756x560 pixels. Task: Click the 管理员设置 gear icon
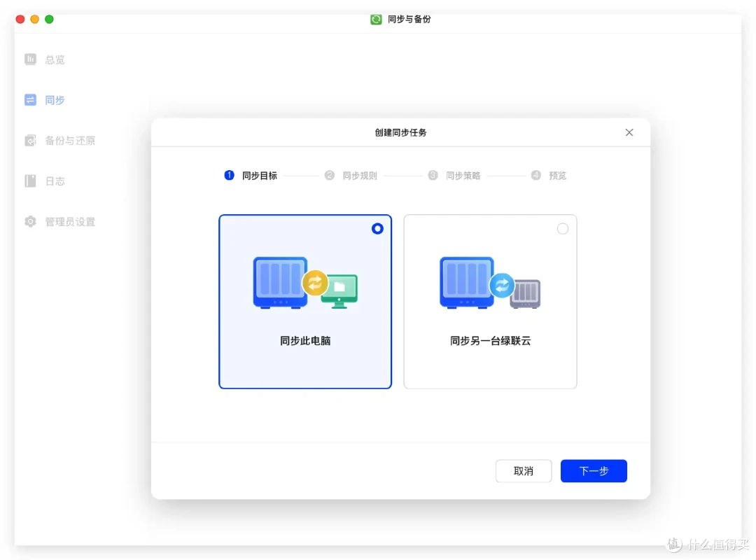pyautogui.click(x=30, y=221)
